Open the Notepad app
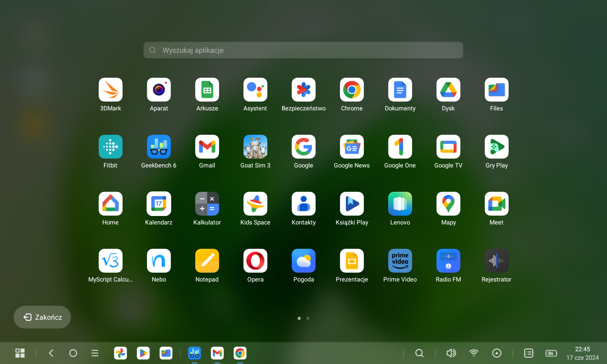This screenshot has width=607, height=364. [x=207, y=261]
